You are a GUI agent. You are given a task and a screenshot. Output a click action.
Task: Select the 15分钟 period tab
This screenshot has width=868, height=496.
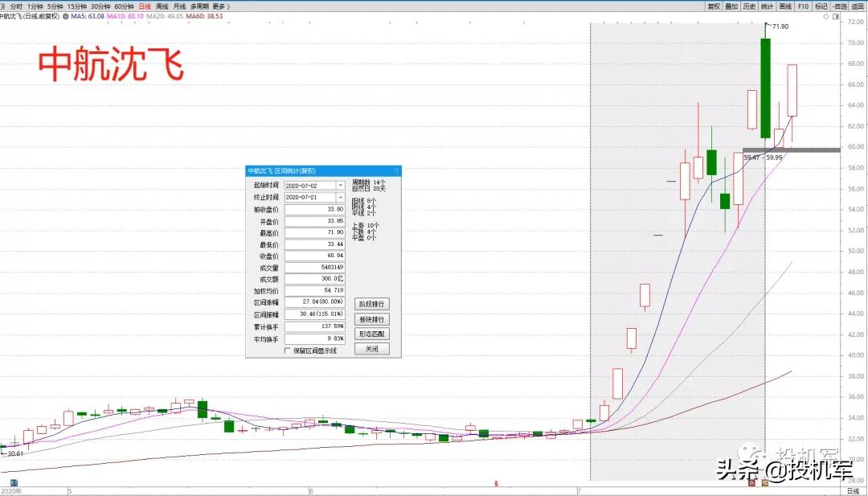(77, 6)
